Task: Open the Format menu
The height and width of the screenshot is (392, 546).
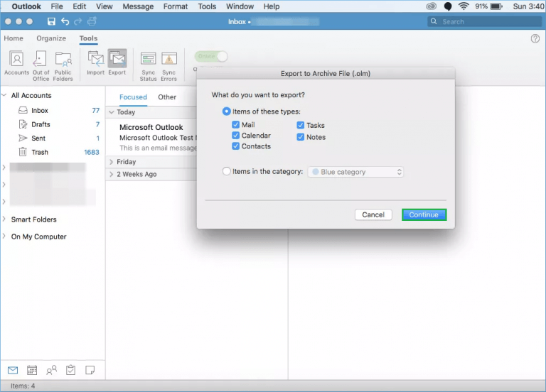Action: pyautogui.click(x=176, y=6)
